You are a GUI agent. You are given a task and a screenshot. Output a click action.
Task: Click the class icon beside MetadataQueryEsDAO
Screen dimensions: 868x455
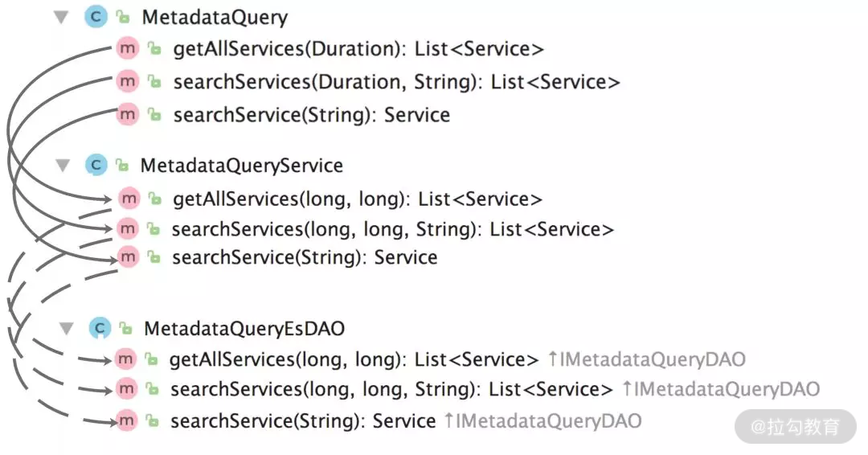click(x=100, y=328)
